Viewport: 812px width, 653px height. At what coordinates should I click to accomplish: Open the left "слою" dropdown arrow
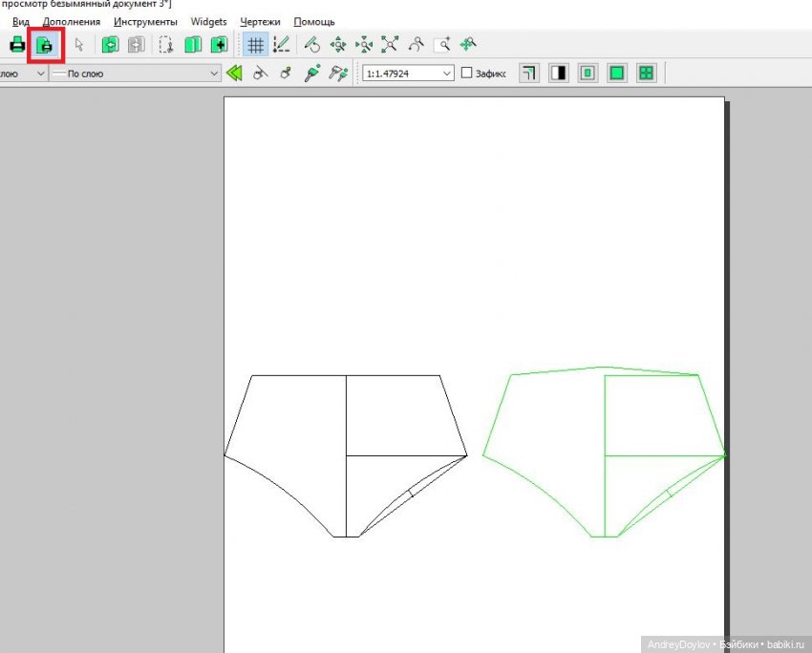(x=39, y=73)
